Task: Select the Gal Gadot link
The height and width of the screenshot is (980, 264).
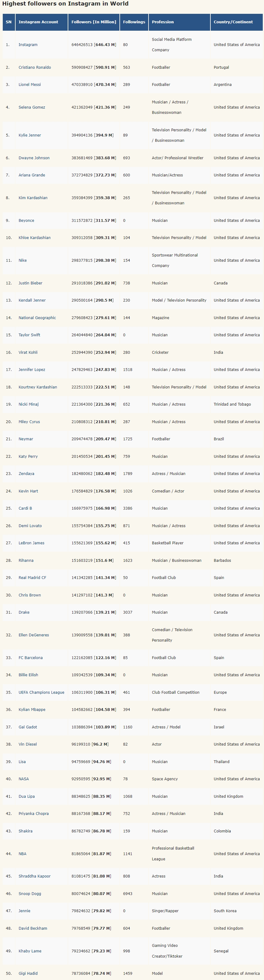Action: (28, 727)
